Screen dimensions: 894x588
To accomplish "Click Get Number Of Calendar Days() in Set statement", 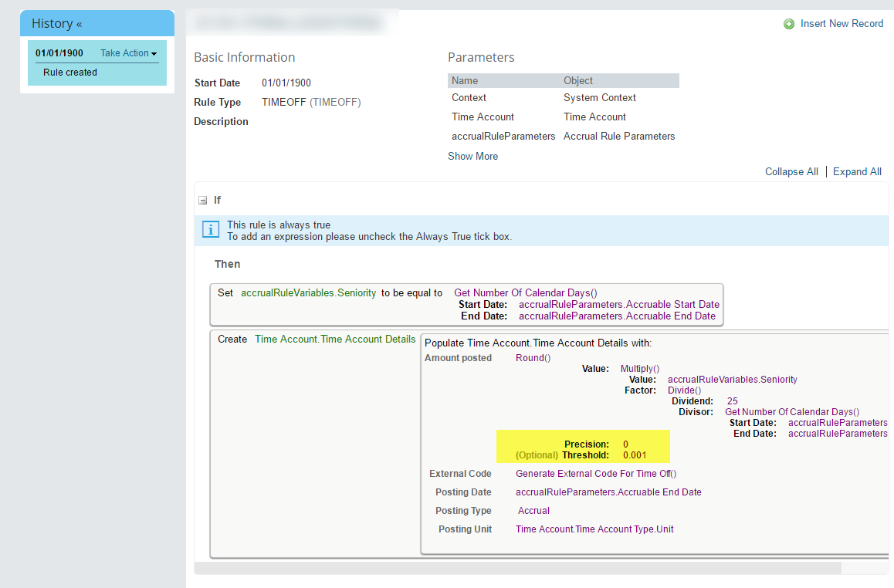I will (x=526, y=293).
